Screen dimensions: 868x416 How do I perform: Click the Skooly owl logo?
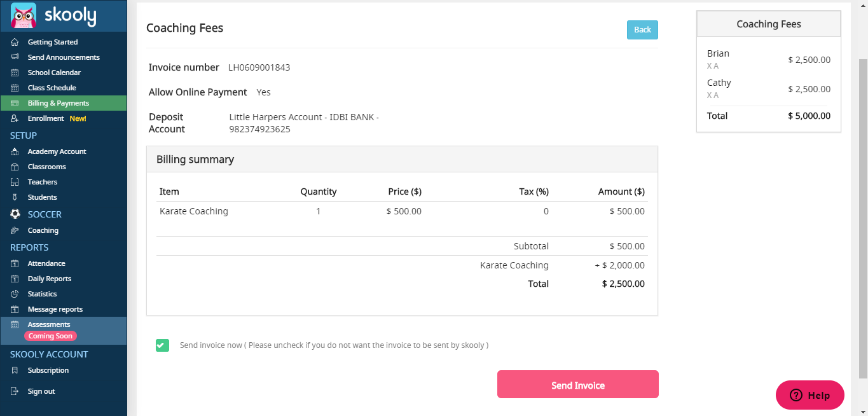click(x=24, y=15)
